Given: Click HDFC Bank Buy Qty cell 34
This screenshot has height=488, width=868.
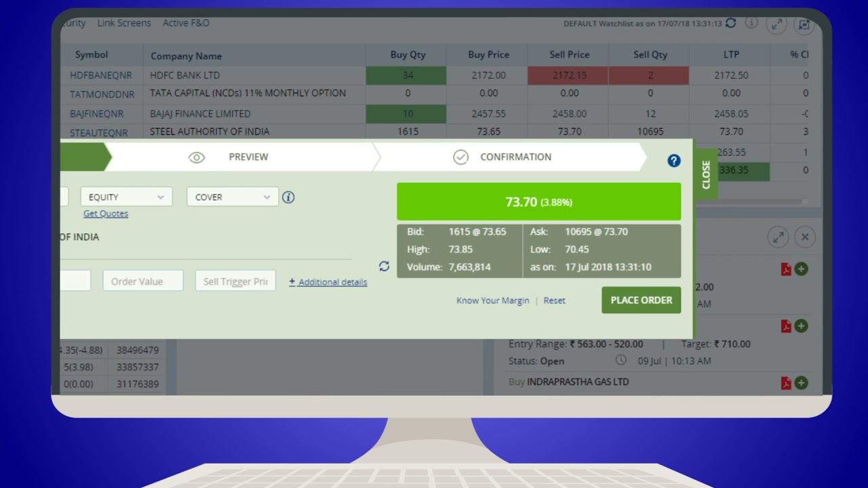Looking at the screenshot, I should tap(407, 75).
